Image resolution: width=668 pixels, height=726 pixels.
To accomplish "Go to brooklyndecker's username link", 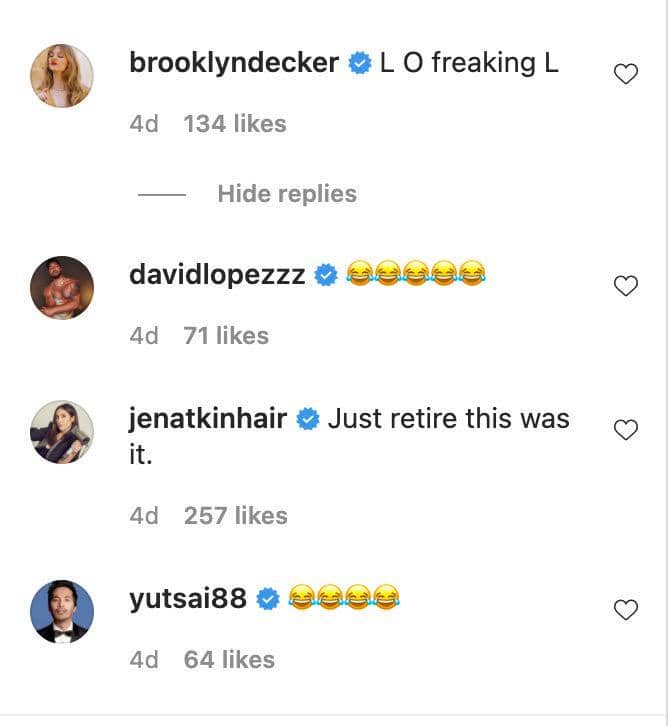I will click(x=234, y=62).
